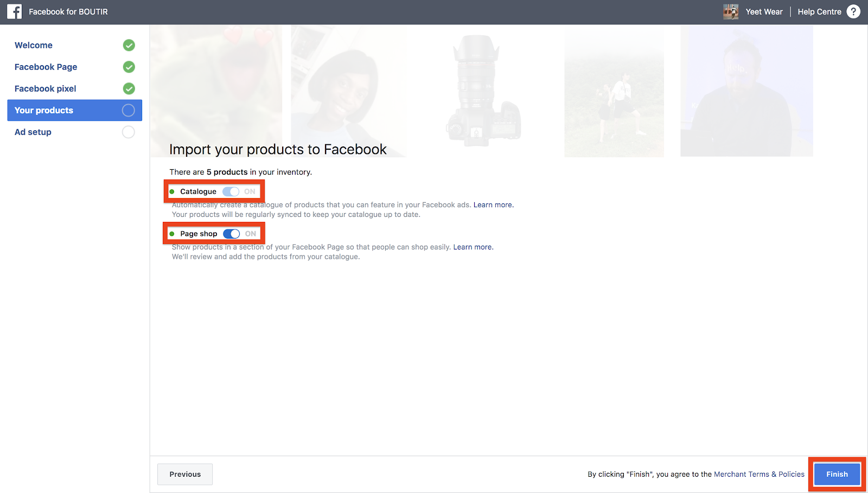Click the Page shop label text
The width and height of the screenshot is (868, 493).
199,234
